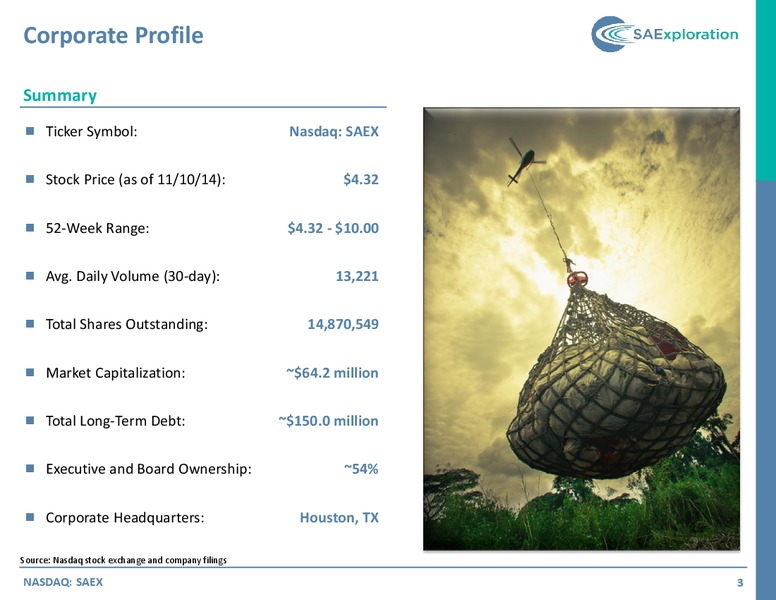Screen dimensions: 776x600
Task: Click the Total Long-Term Debt label
Action: pos(115,421)
